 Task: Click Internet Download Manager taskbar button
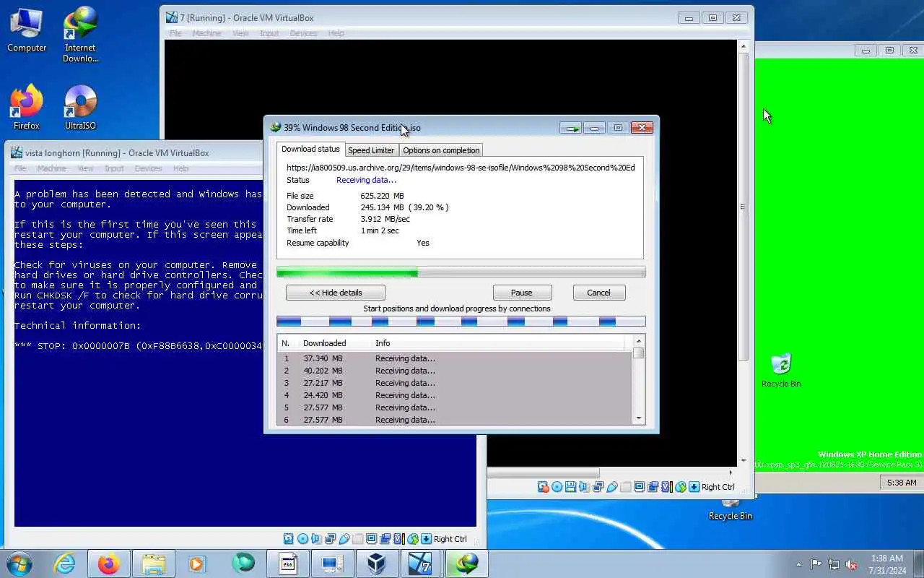coord(466,564)
